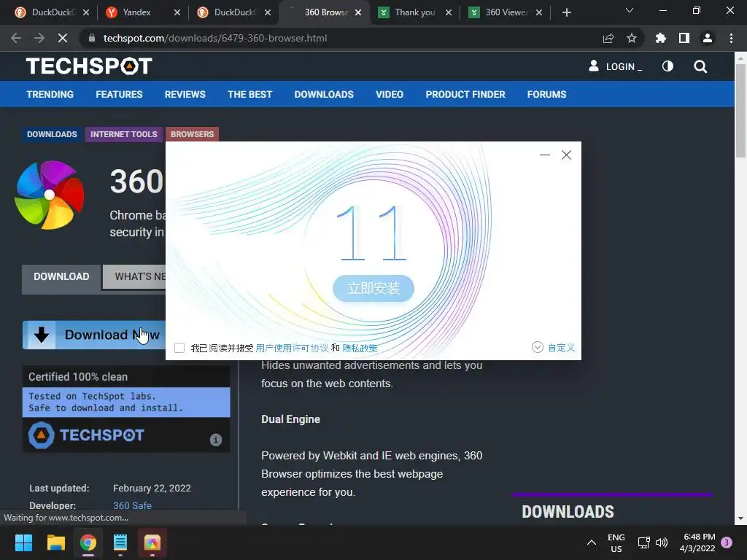This screenshot has height=560, width=747.
Task: Toggle the dark/light theme contrast icon
Action: (667, 66)
